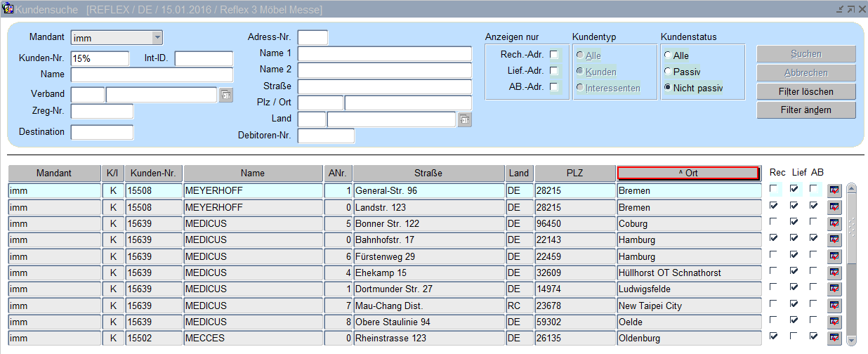The height and width of the screenshot is (354, 868).
Task: Click detail icon for the Coburg row
Action: pos(834,223)
